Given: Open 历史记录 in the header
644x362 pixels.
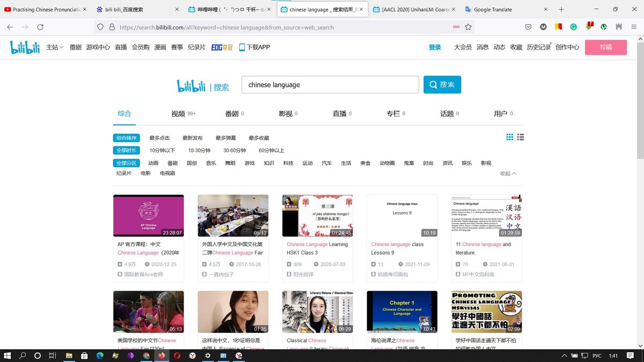Looking at the screenshot, I should click(539, 47).
